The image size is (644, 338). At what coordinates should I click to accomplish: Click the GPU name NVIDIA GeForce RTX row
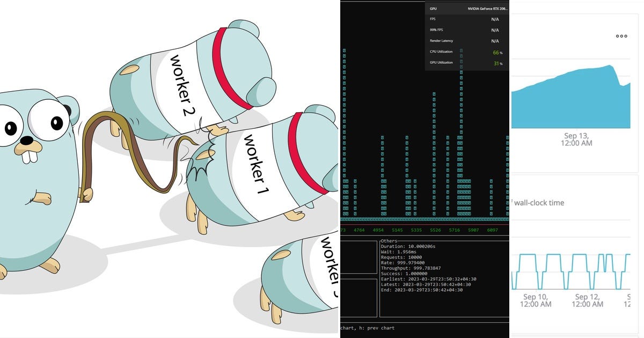click(x=467, y=9)
